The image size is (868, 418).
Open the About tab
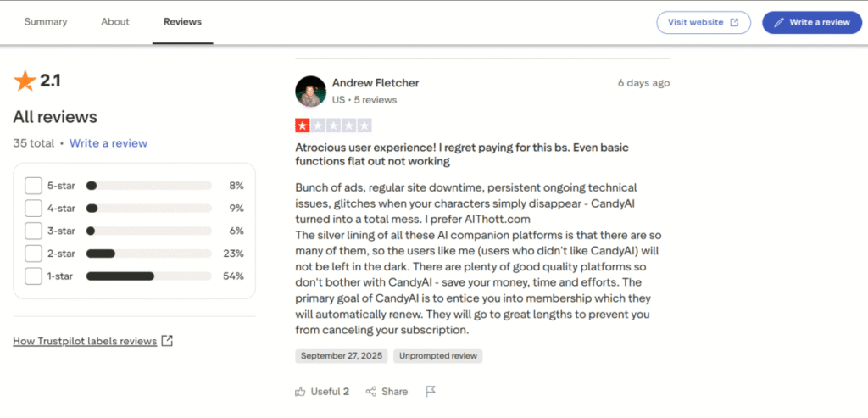point(115,22)
